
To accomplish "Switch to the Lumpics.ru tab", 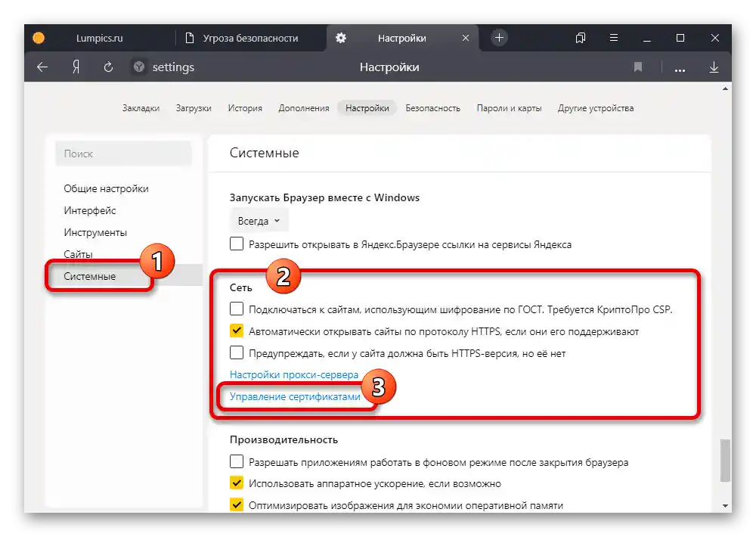I will coord(99,38).
